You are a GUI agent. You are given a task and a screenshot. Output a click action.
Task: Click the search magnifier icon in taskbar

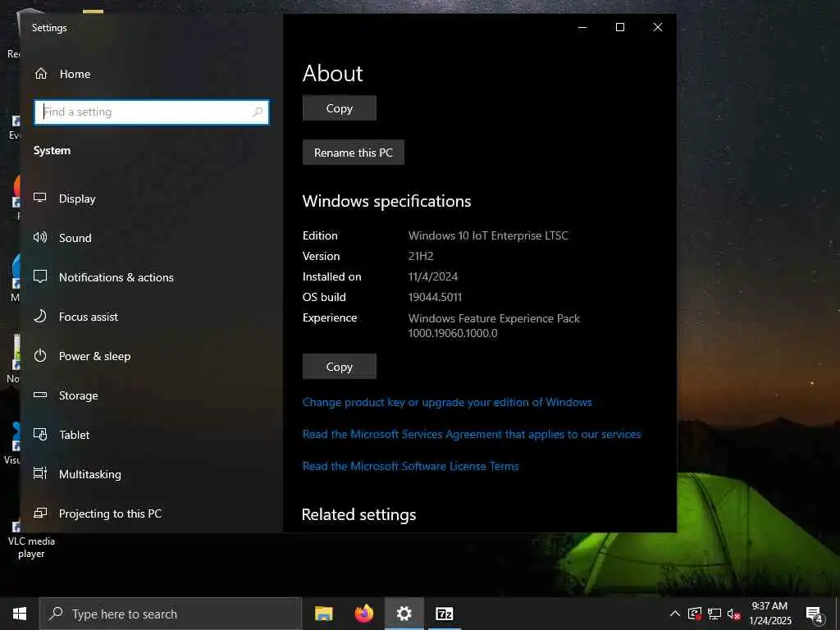56,614
